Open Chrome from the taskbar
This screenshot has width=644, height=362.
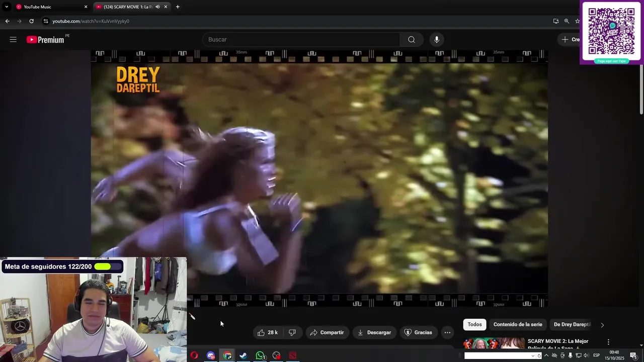click(227, 355)
